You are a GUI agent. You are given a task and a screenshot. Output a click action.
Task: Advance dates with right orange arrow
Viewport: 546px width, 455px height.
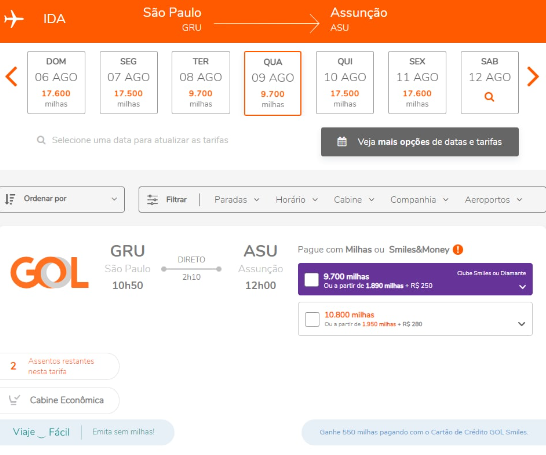pos(533,76)
